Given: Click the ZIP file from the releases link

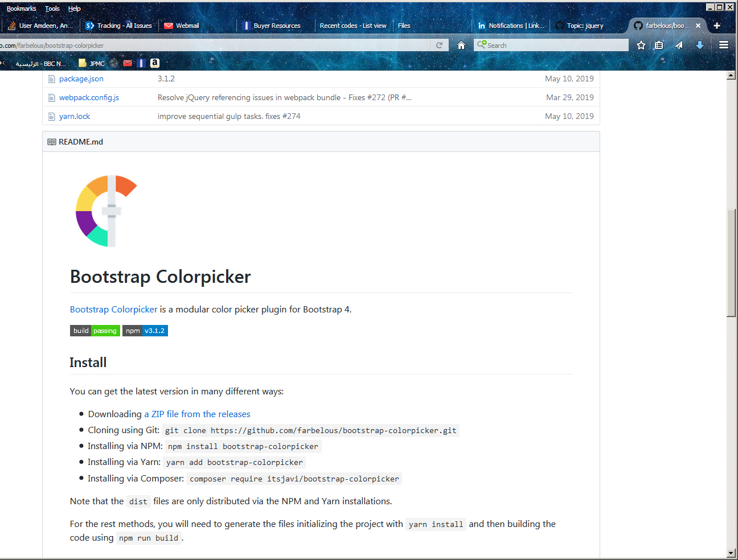Looking at the screenshot, I should click(x=197, y=414).
